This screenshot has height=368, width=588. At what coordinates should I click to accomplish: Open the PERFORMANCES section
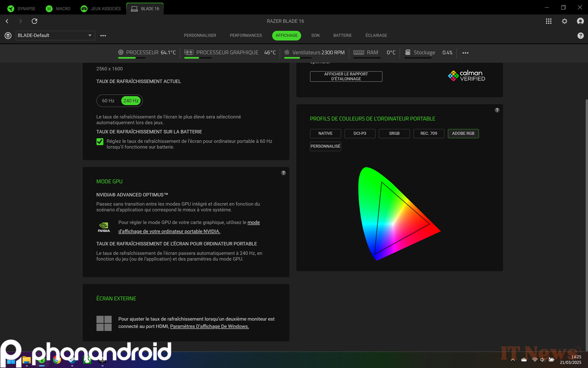[246, 35]
